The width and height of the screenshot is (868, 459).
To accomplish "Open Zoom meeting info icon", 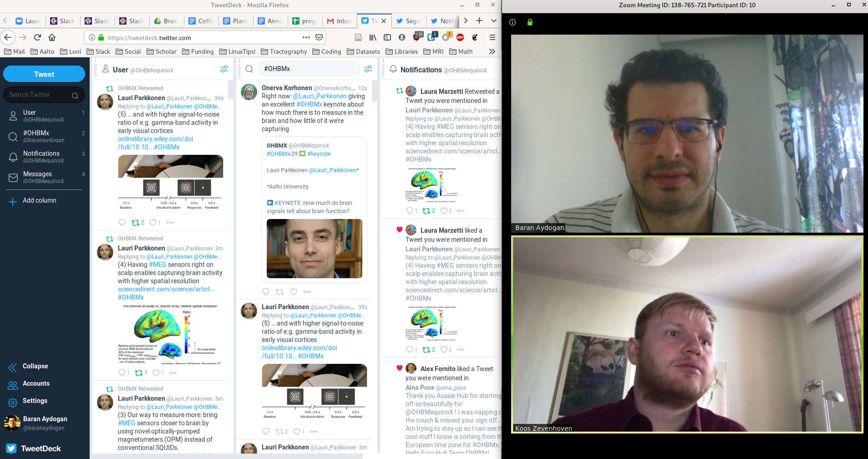I will click(x=513, y=22).
